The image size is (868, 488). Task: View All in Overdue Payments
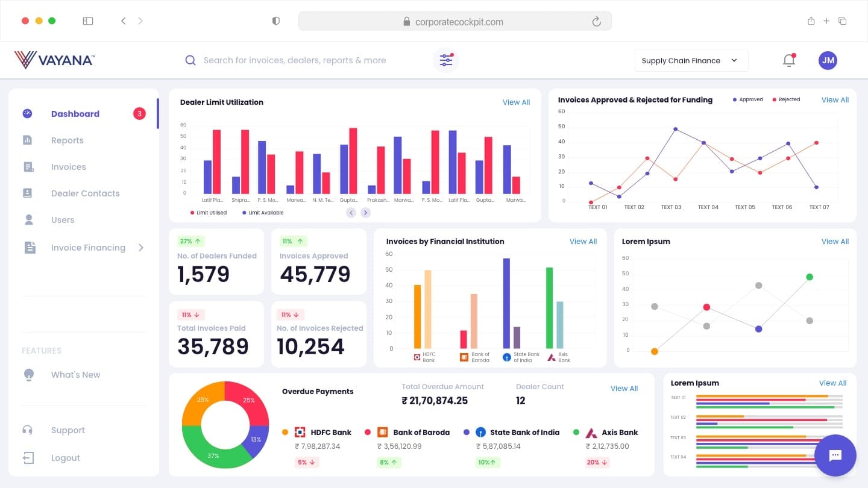[624, 389]
